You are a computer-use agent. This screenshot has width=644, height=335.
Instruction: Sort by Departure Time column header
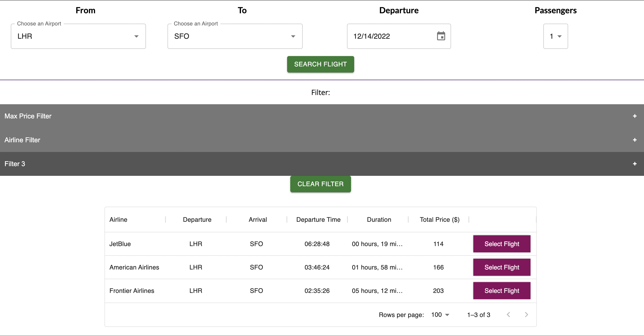pyautogui.click(x=318, y=220)
